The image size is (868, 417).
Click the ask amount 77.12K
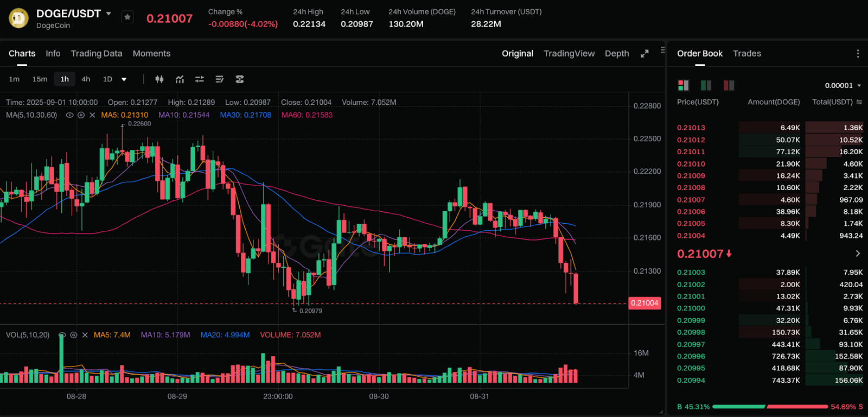pos(788,152)
